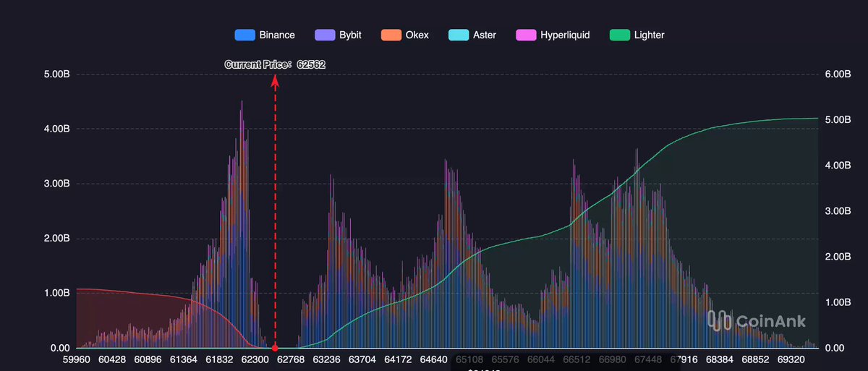Toggle the Aster legend color swatch
The image size is (868, 371).
click(459, 35)
